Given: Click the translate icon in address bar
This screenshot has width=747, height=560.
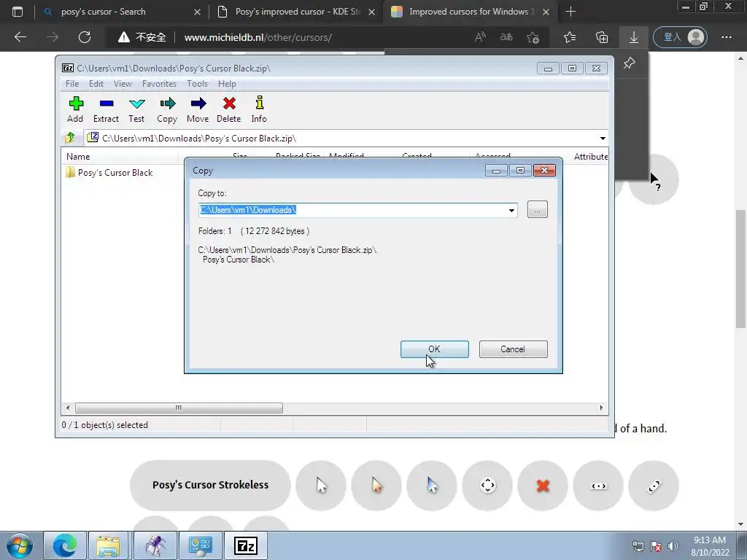Looking at the screenshot, I should pyautogui.click(x=506, y=37).
